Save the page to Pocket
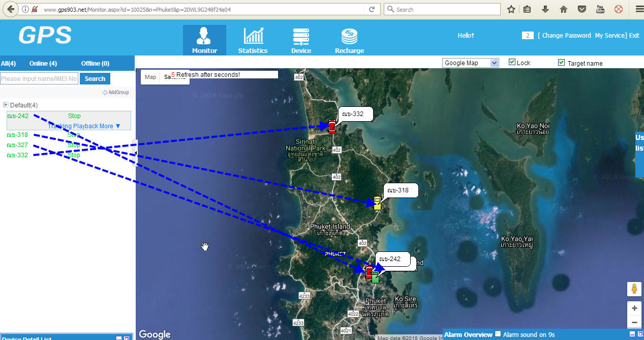Image resolution: width=644 pixels, height=340 pixels. [x=582, y=9]
